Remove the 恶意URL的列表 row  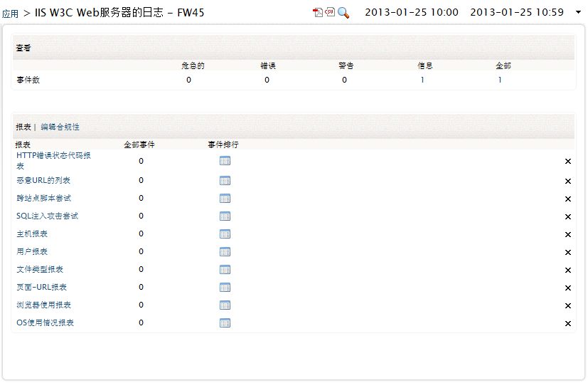click(568, 181)
